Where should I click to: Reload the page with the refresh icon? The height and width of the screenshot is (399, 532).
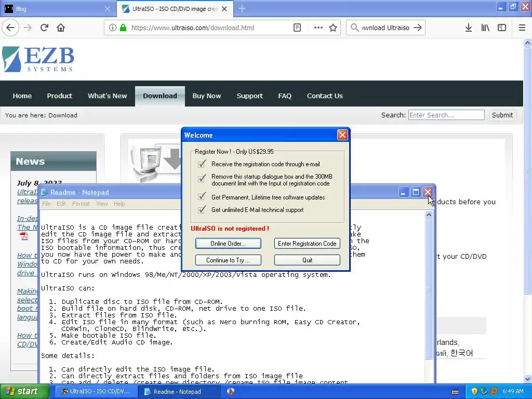click(45, 28)
